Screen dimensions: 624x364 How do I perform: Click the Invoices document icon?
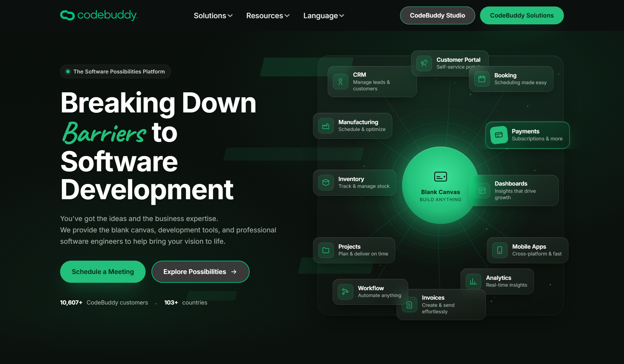(409, 305)
